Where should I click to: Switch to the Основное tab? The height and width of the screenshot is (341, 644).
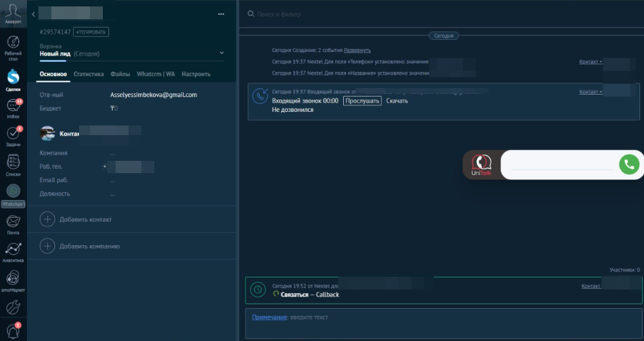[53, 74]
